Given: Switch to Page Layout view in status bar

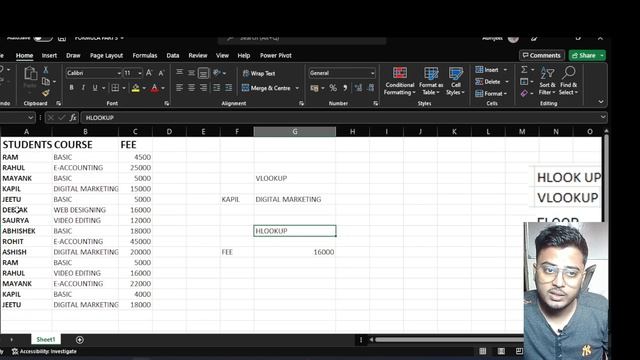Looking at the screenshot, I should coord(501,351).
